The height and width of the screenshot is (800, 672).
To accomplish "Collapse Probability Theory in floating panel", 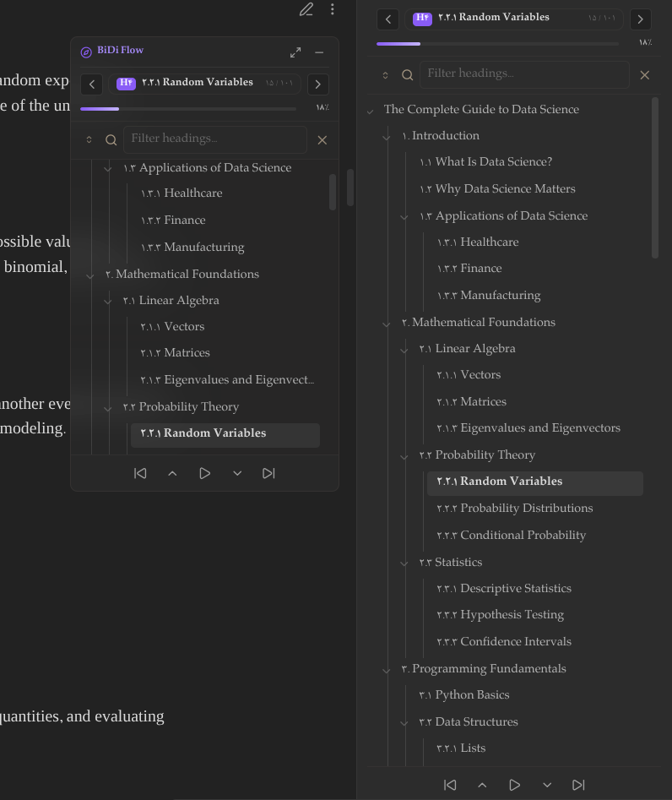I will click(107, 408).
